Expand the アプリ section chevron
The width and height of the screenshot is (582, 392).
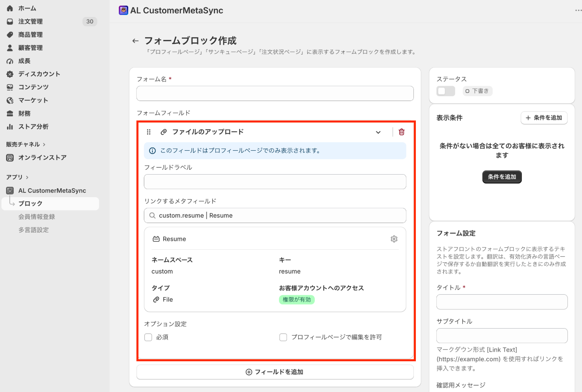click(x=27, y=177)
